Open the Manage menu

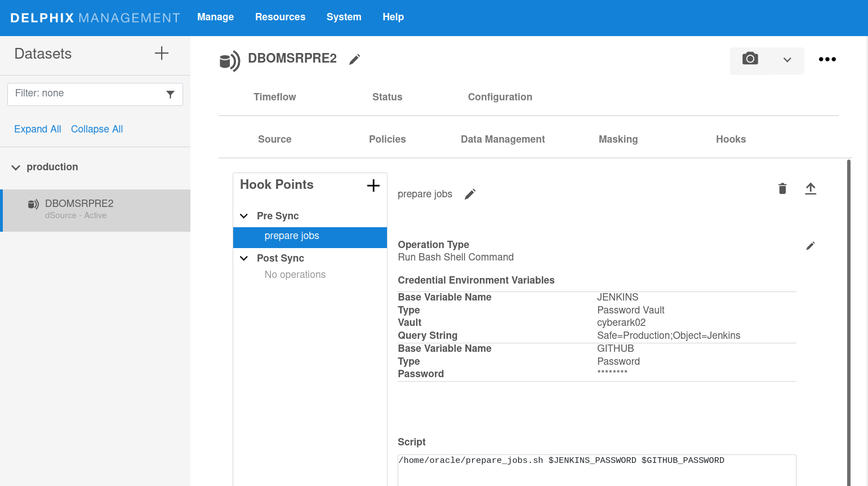tap(215, 17)
